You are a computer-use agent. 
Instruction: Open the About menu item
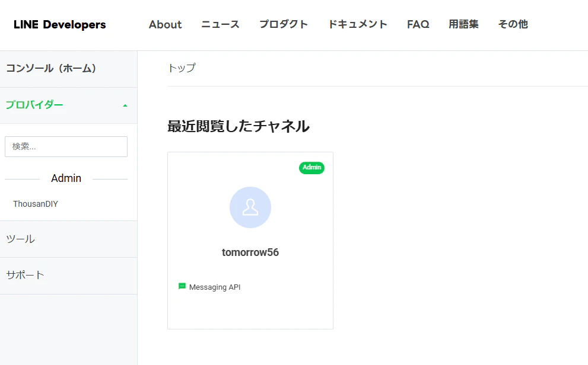[165, 24]
